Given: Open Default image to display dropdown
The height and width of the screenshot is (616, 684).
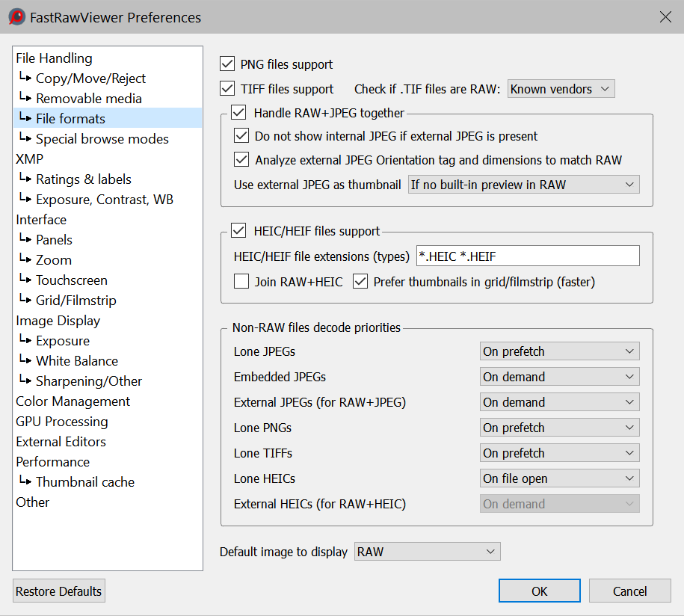Looking at the screenshot, I should (x=427, y=552).
